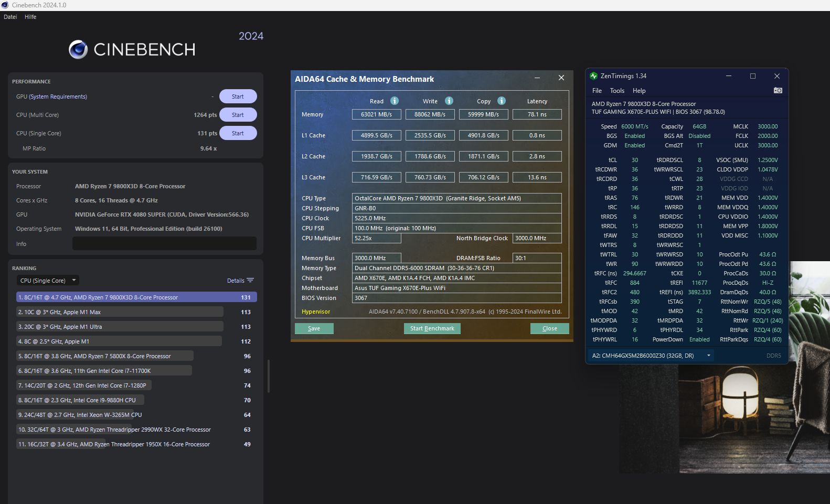830x504 pixels.
Task: Click the Cinebench ranking panel scrollbar
Action: coord(269,376)
